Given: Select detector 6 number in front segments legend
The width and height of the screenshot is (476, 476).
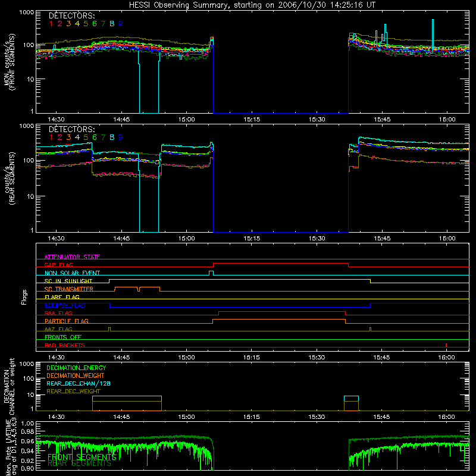Looking at the screenshot, I should tap(95, 24).
